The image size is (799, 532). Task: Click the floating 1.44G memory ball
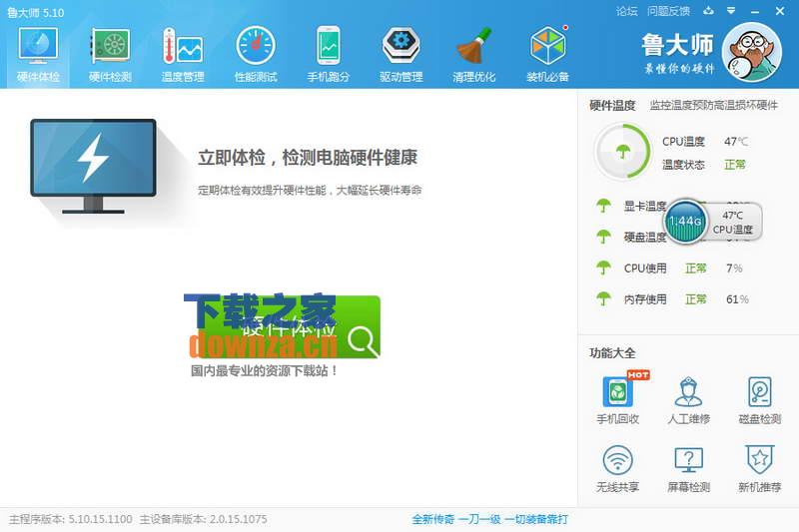(685, 221)
